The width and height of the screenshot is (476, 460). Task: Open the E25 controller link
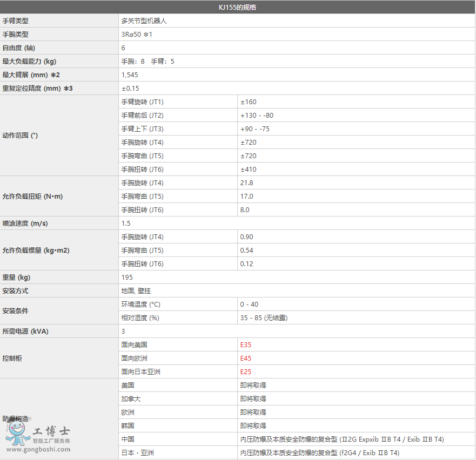click(246, 371)
